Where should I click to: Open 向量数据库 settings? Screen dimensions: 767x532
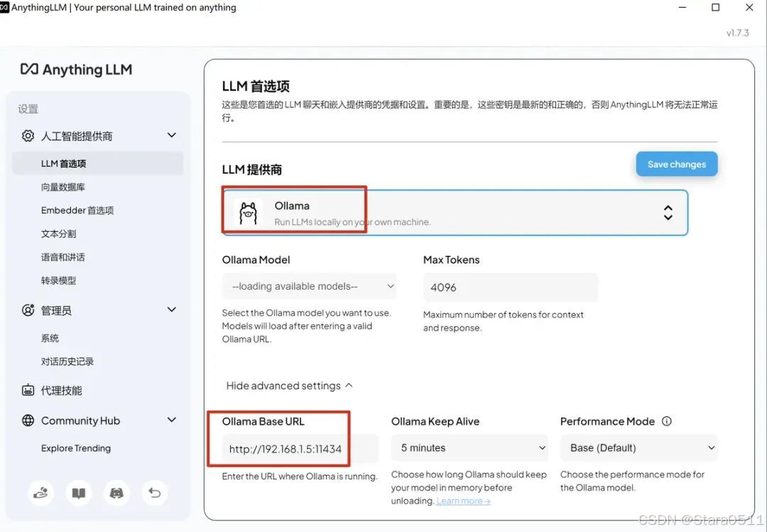coord(63,187)
